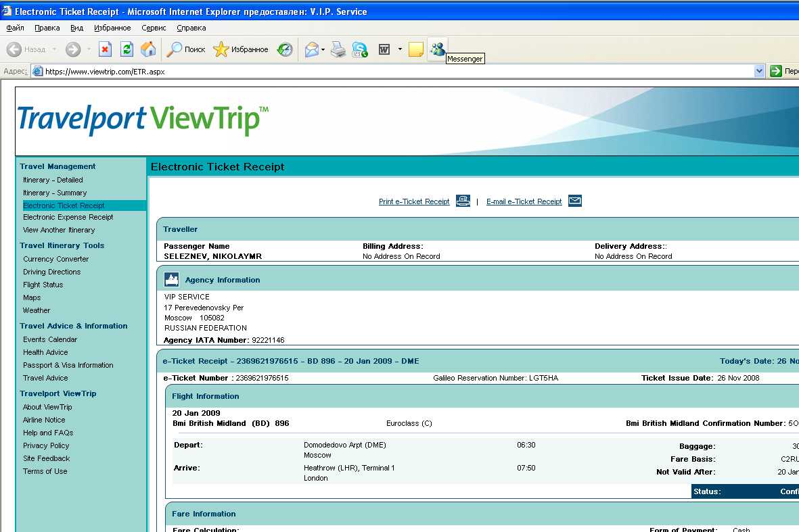The height and width of the screenshot is (532, 799).
Task: Expand the Forward button history dropdown arrow
Action: 89,49
